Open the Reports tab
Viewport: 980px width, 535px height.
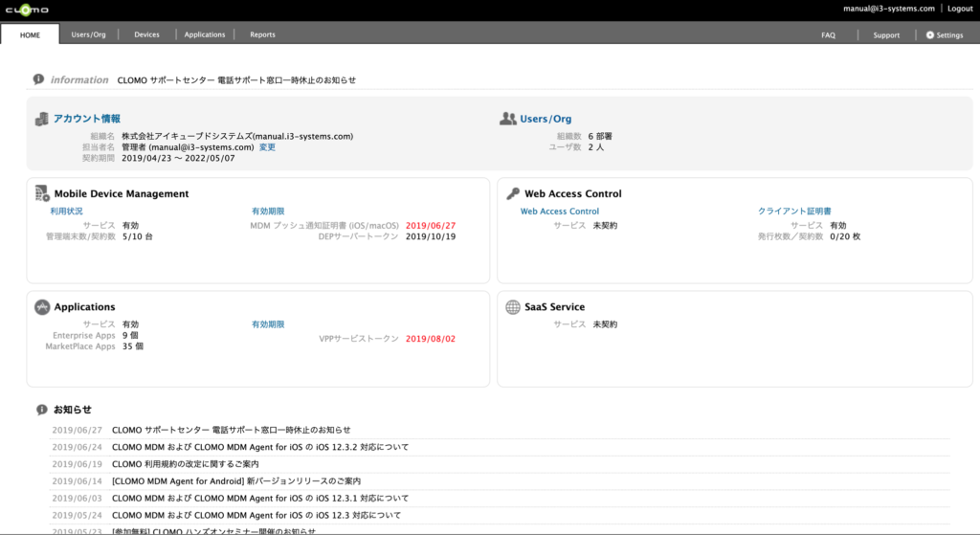tap(262, 34)
